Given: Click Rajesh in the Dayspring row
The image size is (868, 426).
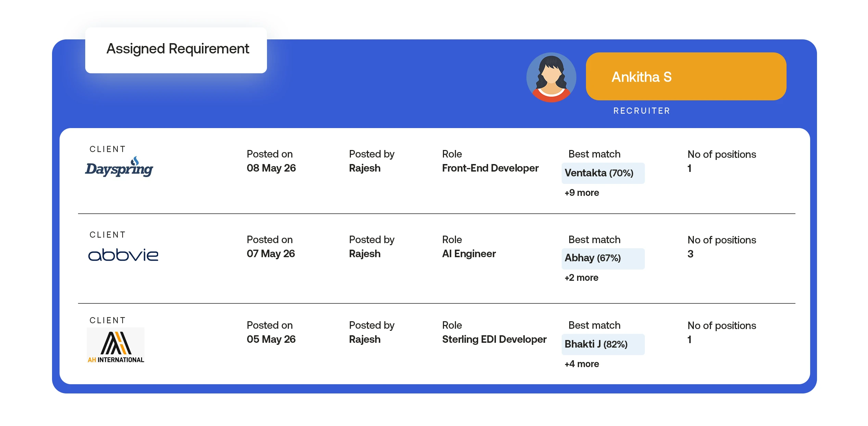Looking at the screenshot, I should (365, 168).
